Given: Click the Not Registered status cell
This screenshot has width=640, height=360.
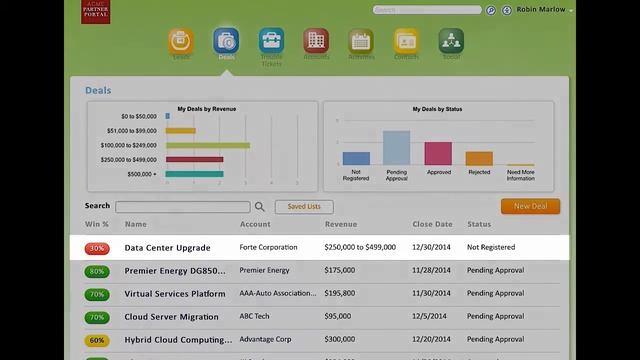Looking at the screenshot, I should click(x=491, y=247).
